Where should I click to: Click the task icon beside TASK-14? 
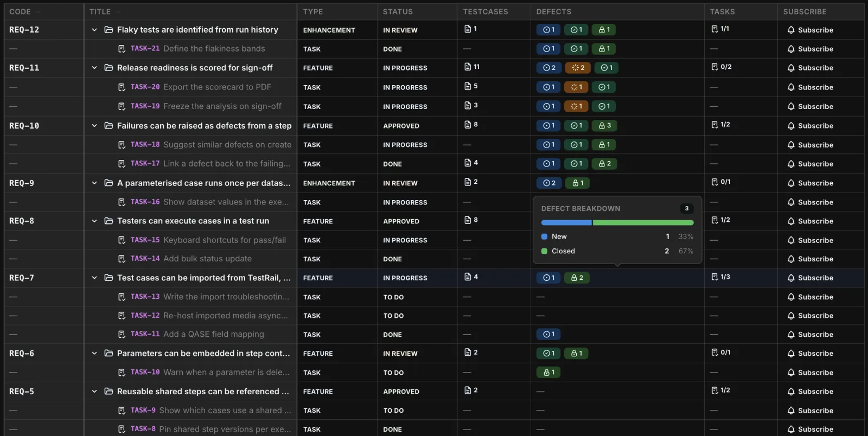[x=122, y=259]
